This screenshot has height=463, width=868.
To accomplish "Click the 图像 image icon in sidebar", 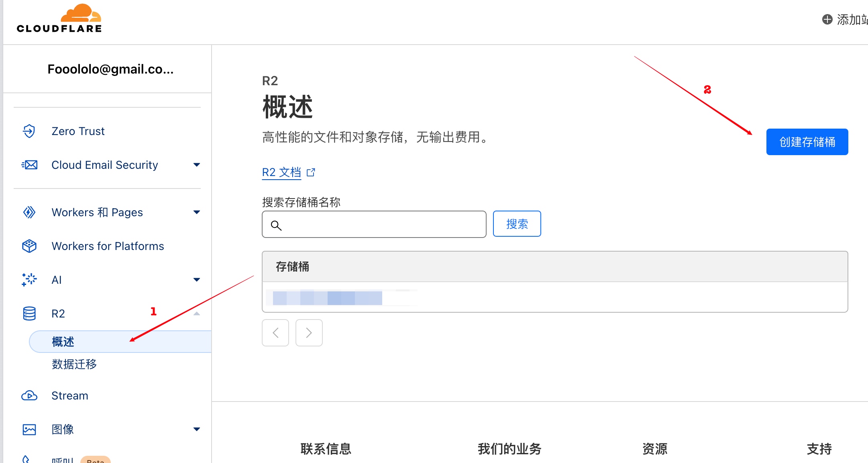I will click(x=29, y=429).
